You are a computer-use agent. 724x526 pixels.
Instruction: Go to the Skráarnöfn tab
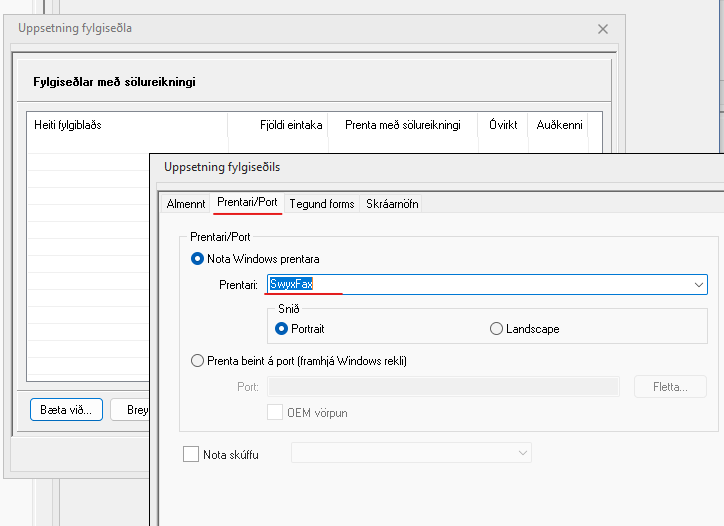392,204
